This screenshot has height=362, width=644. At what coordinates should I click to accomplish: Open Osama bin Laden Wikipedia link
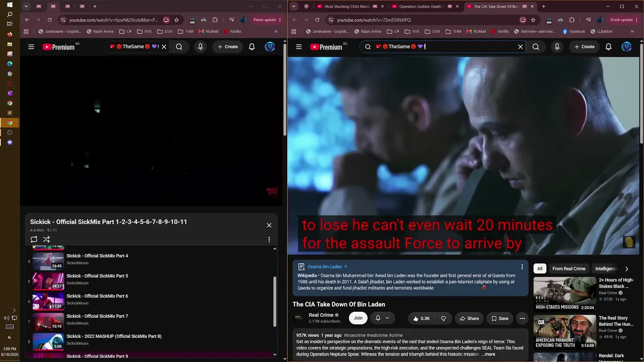[327, 266]
